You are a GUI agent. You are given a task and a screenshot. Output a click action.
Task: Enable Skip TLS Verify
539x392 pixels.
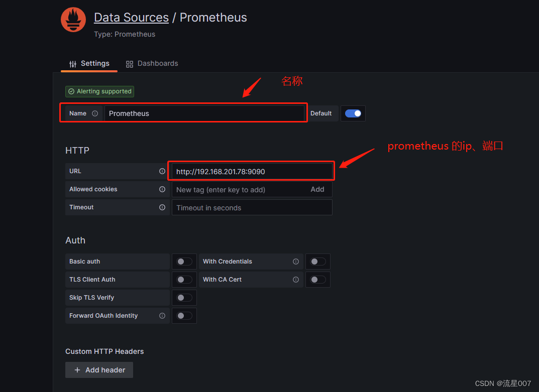coord(184,298)
